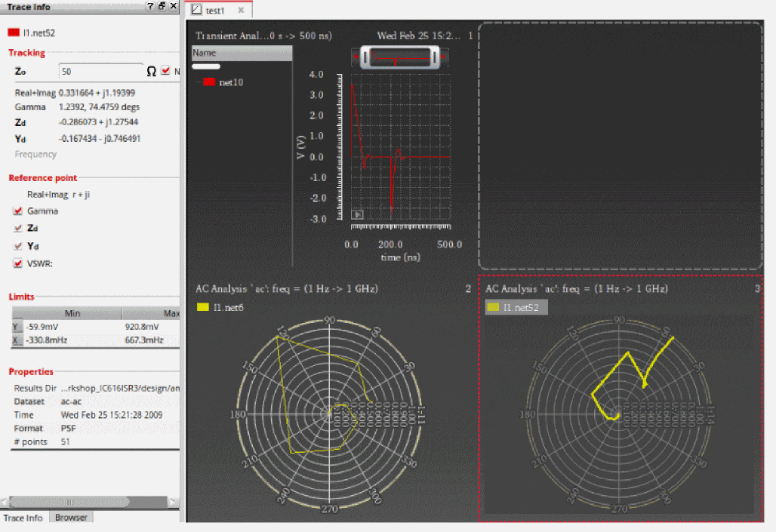Disable the VSWR checkbox

(18, 263)
